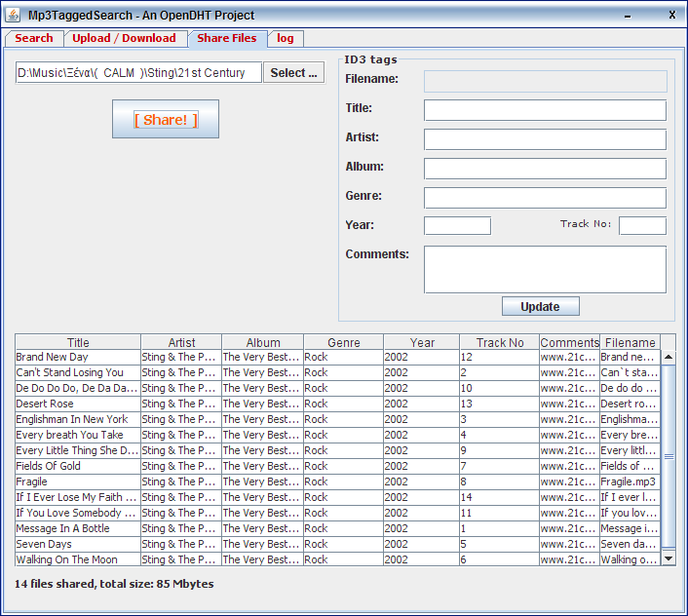The height and width of the screenshot is (616, 688).
Task: Click the 'Fragile.mp3' filename cell
Action: [631, 481]
